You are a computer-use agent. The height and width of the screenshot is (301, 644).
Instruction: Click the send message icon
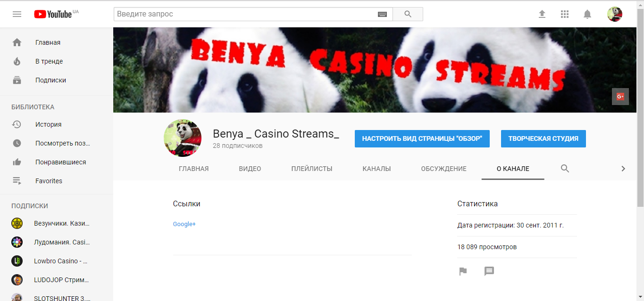489,271
